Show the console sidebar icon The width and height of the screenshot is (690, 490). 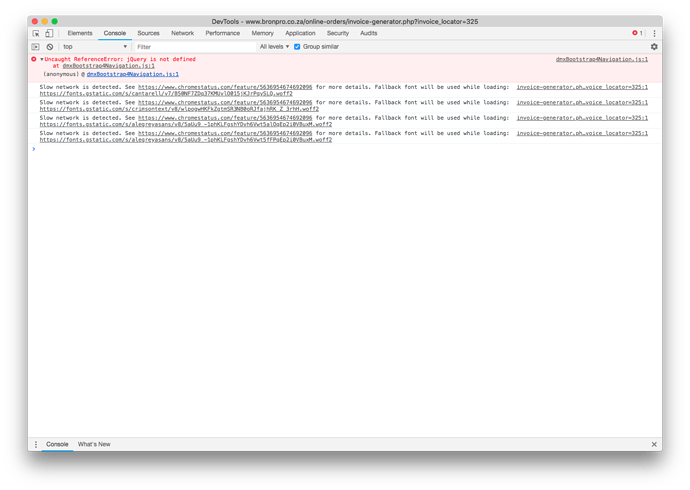pyautogui.click(x=36, y=47)
